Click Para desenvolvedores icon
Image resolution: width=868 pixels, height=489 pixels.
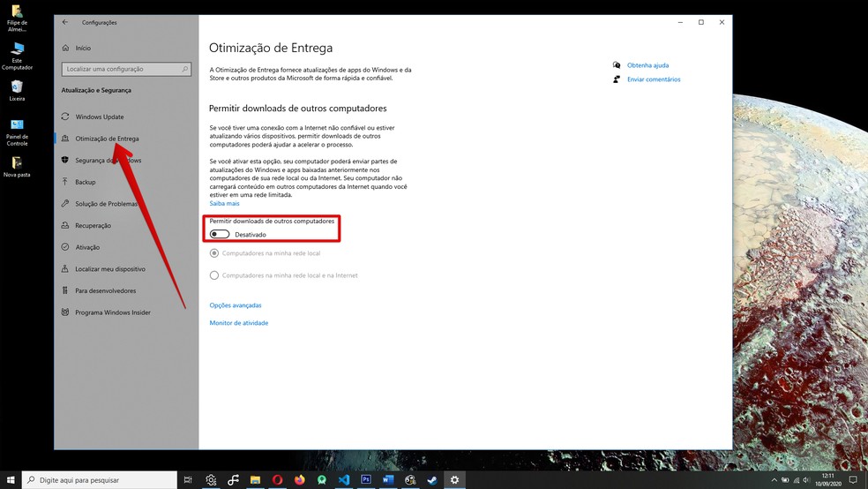point(65,290)
